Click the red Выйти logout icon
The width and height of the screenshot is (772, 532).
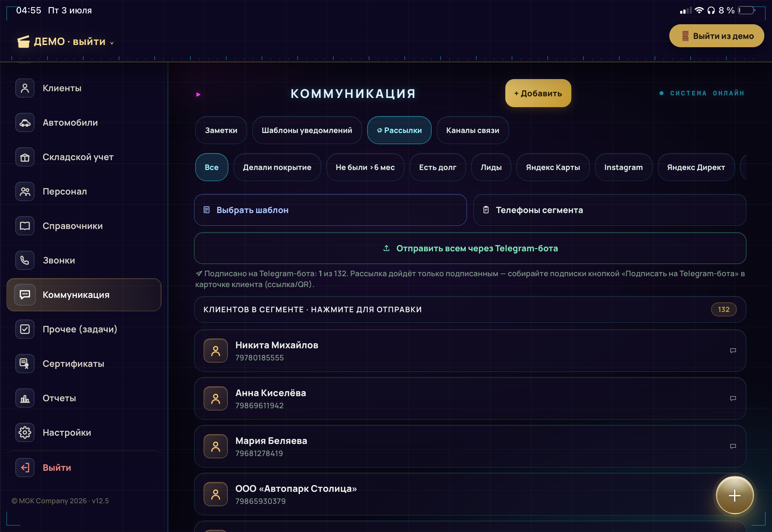25,467
